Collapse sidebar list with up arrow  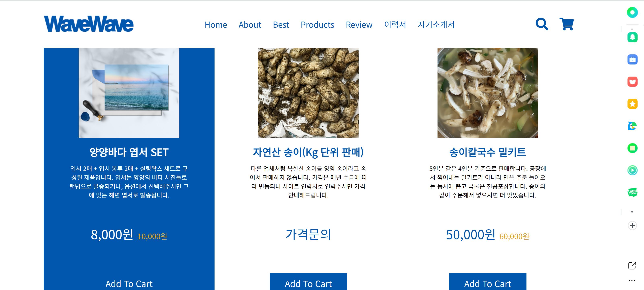pos(632,29)
